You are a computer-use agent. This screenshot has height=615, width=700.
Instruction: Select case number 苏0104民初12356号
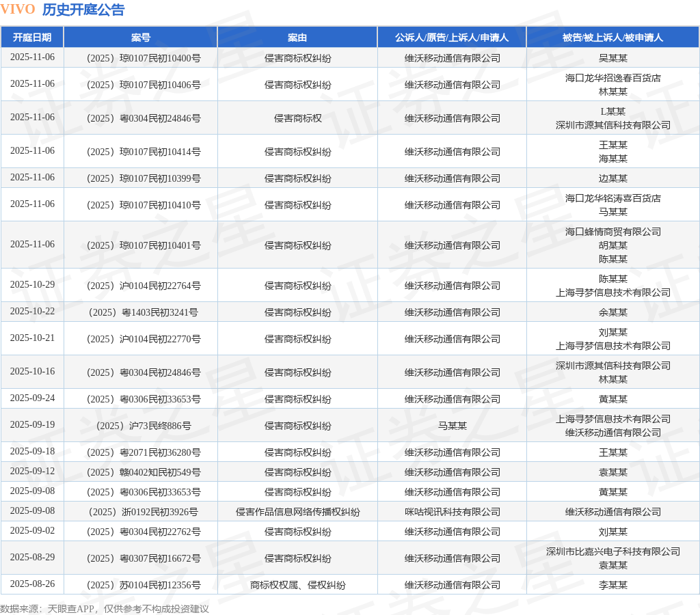pyautogui.click(x=144, y=585)
